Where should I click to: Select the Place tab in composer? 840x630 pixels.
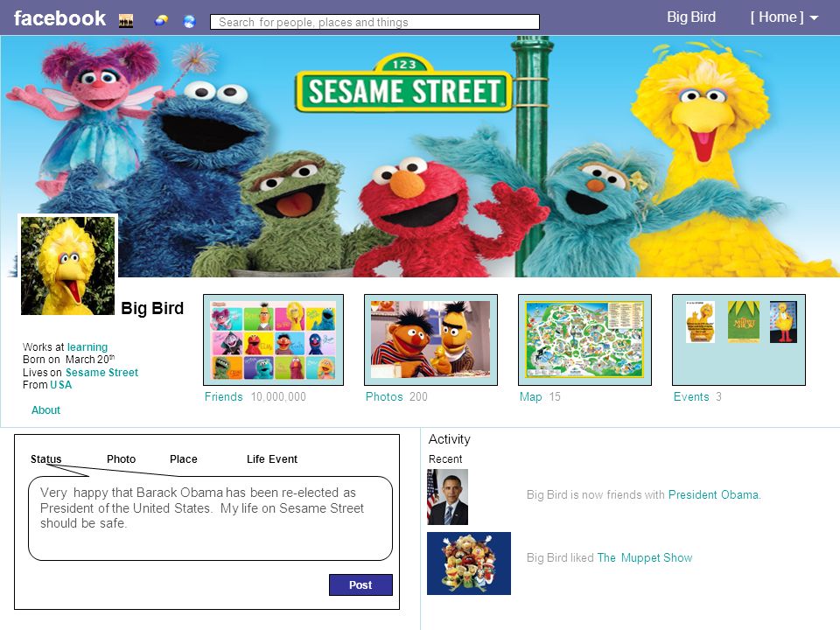[183, 459]
